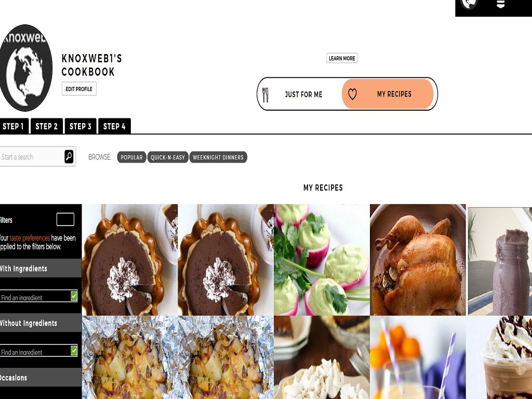Click the Learn More button
Screen dimensions: 532x399
click(342, 58)
